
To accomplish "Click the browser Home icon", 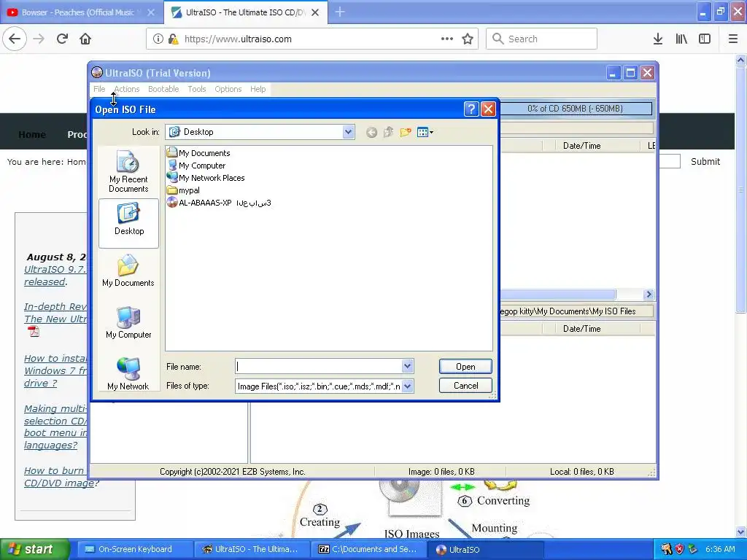I will (85, 39).
